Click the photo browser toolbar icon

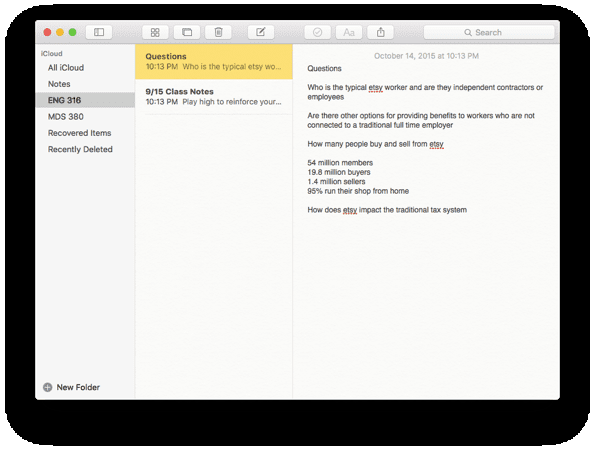(187, 32)
